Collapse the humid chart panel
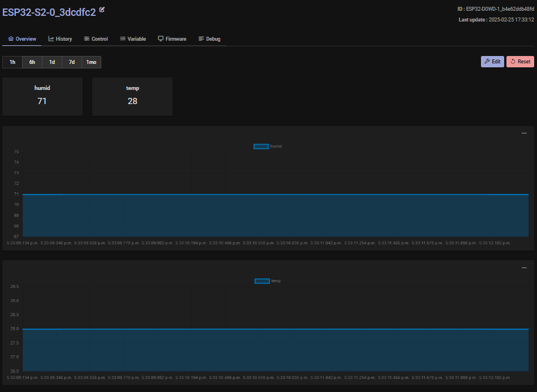Viewport: 537px width, 392px height. pos(524,133)
